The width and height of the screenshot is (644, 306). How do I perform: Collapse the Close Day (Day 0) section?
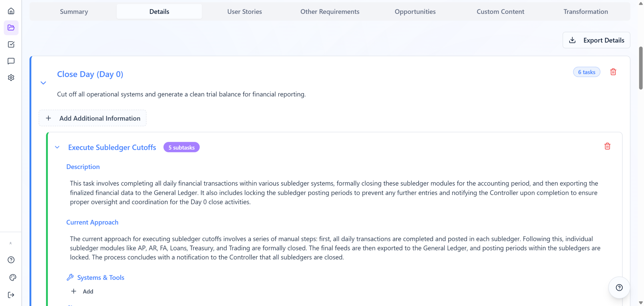point(43,83)
